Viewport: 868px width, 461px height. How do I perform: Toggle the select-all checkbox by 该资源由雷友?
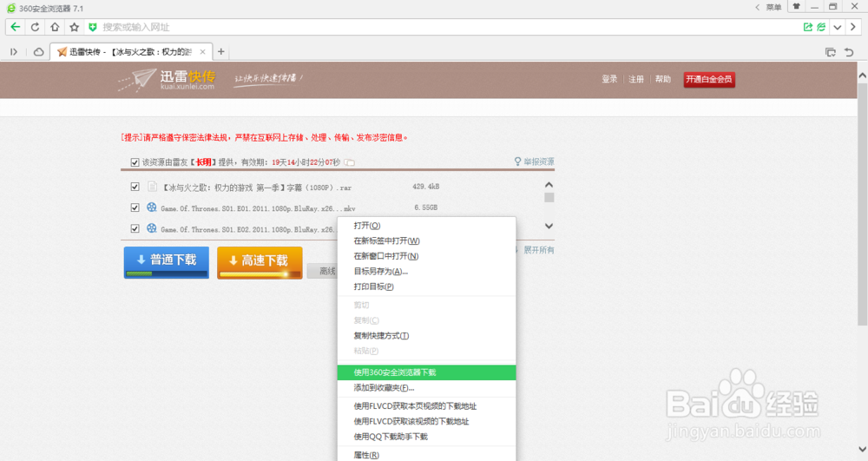coord(135,162)
